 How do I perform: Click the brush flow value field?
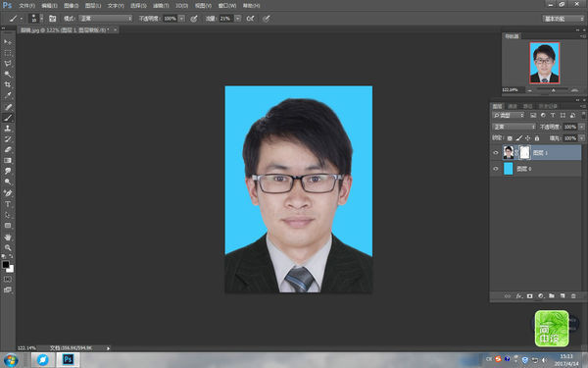click(x=225, y=19)
